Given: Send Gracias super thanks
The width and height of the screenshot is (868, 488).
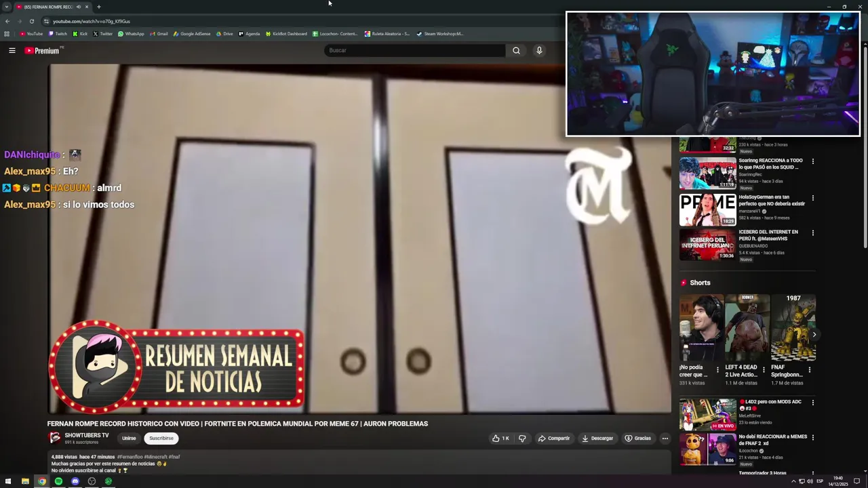Looking at the screenshot, I should point(637,439).
